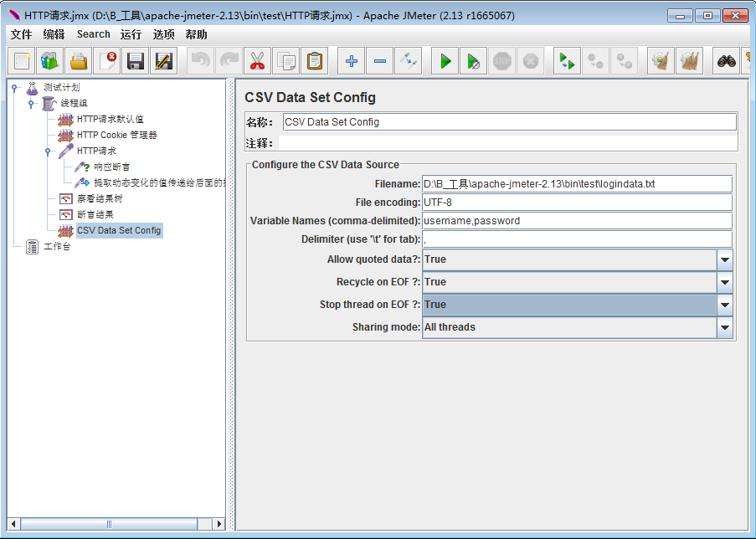Click the Delimiter input field

[577, 239]
